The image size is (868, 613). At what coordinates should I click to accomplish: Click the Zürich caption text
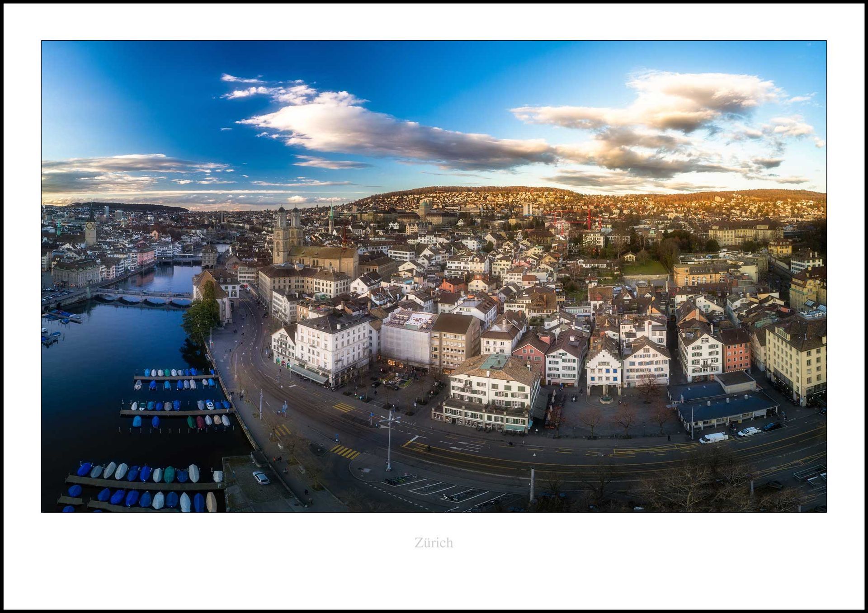coord(434,542)
